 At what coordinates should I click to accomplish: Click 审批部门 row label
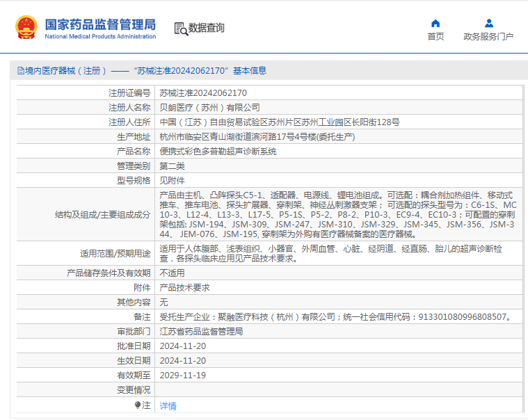pyautogui.click(x=134, y=332)
